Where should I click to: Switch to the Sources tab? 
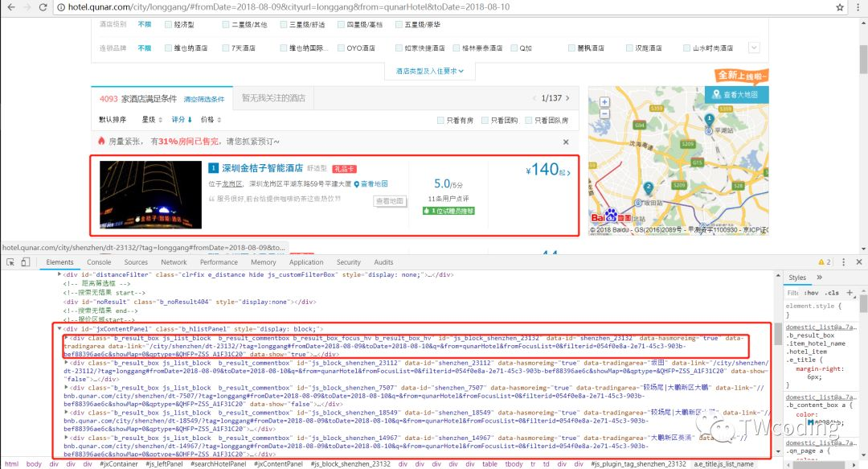click(x=136, y=262)
